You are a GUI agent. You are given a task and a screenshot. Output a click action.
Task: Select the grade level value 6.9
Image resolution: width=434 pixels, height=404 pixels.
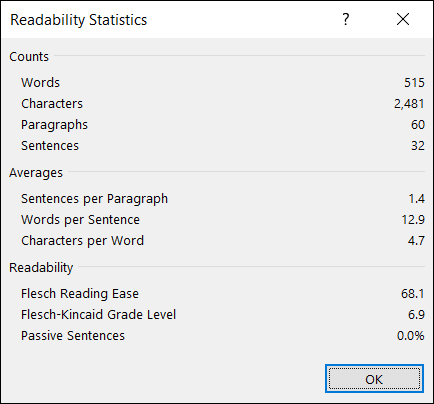click(x=416, y=315)
